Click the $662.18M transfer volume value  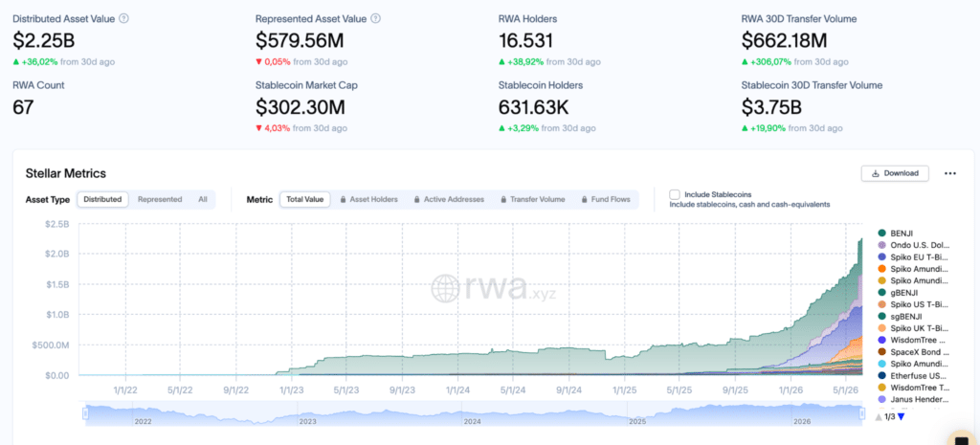(784, 40)
